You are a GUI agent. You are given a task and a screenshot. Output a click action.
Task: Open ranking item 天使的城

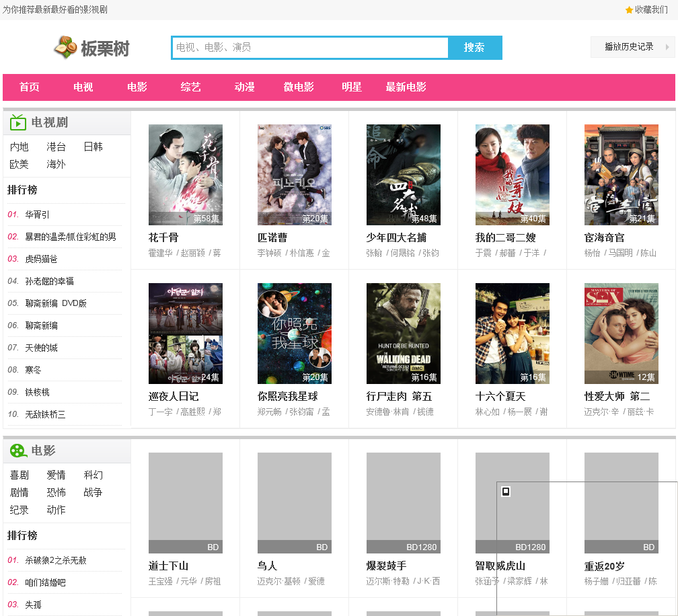[41, 348]
